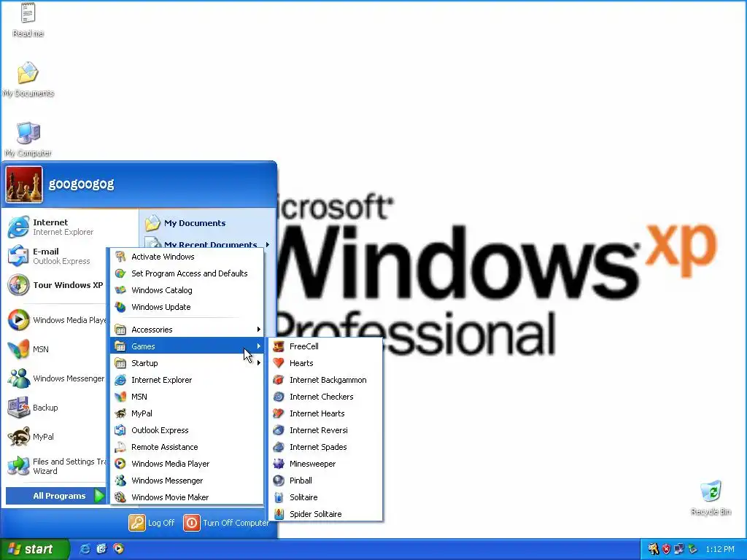
Task: Launch Internet Hearts
Action: [325, 413]
